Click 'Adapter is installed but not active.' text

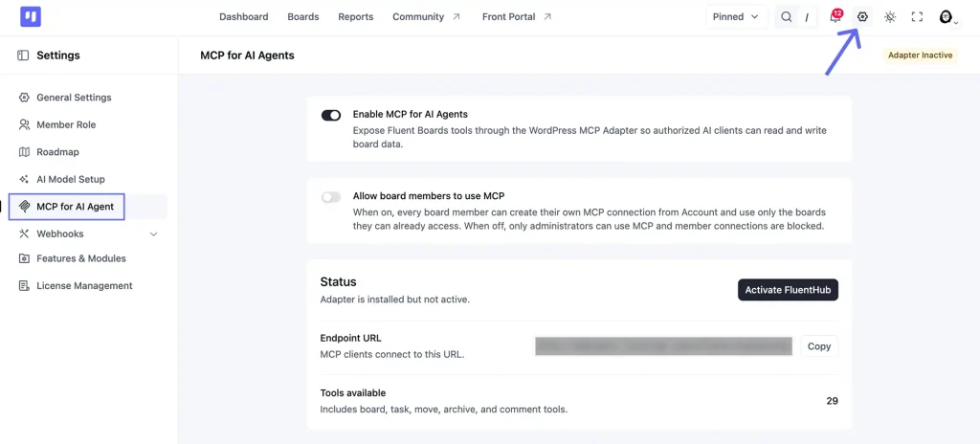(395, 300)
